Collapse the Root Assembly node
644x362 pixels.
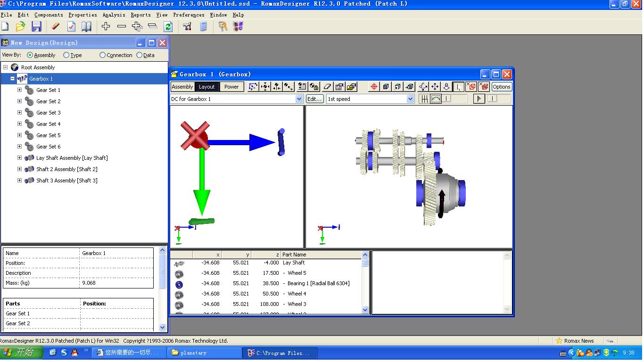point(6,67)
